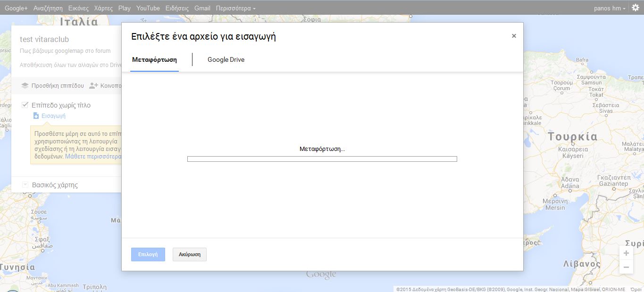Screen dimensions: 644x292
Task: Open YouTube in top bar
Action: pyautogui.click(x=148, y=8)
